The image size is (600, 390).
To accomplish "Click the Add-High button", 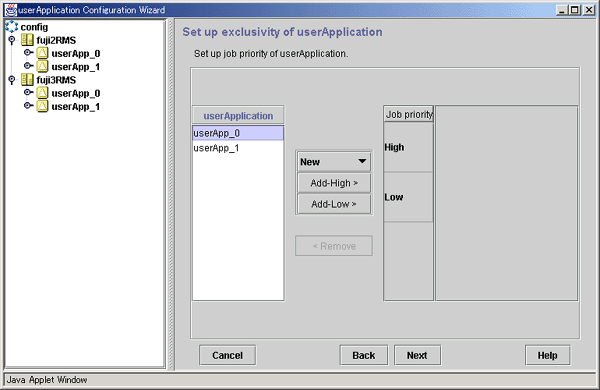I will click(x=334, y=183).
